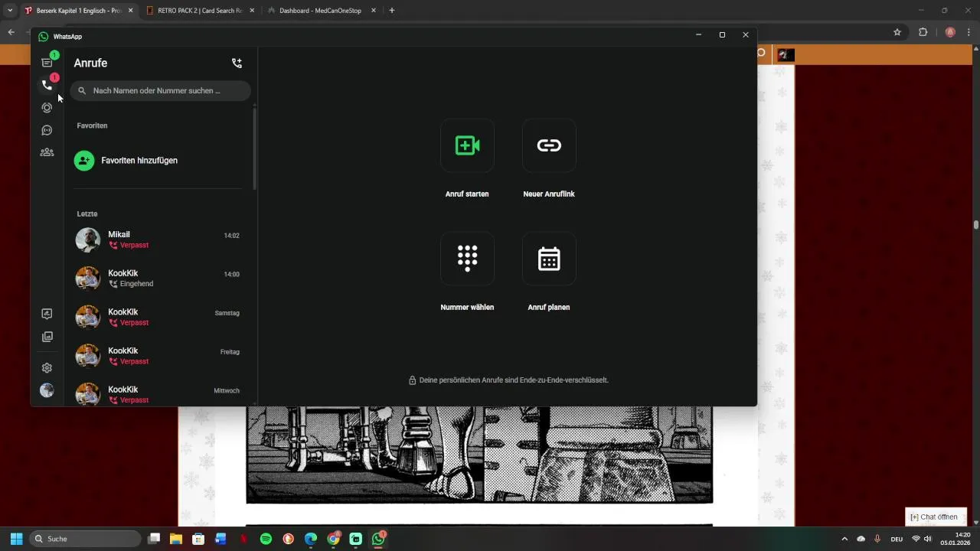980x551 pixels.
Task: Click Mikail's profile picture
Action: point(88,240)
